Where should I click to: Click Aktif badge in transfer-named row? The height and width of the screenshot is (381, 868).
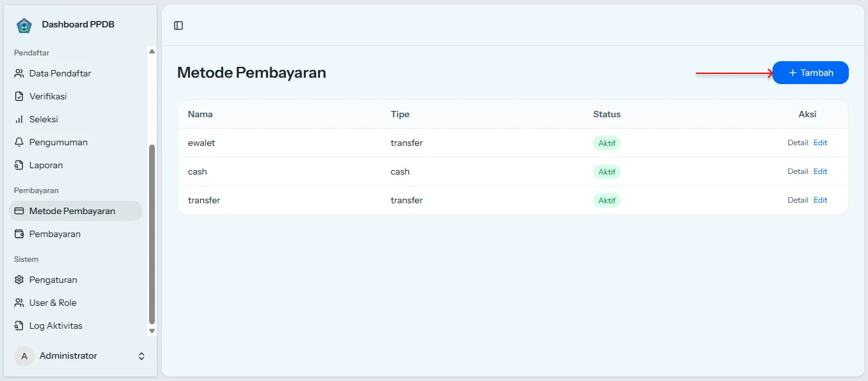point(607,200)
